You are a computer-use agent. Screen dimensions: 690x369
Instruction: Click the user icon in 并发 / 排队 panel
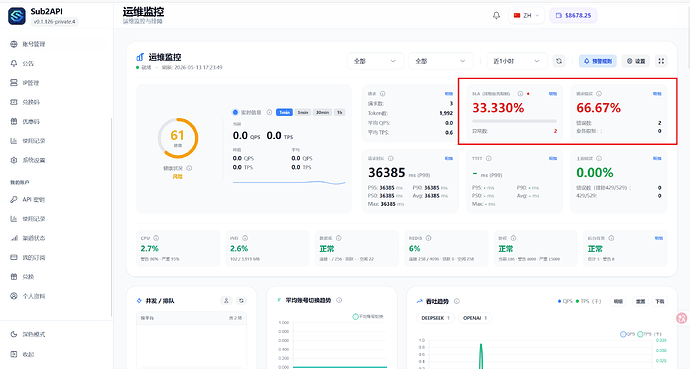click(226, 301)
